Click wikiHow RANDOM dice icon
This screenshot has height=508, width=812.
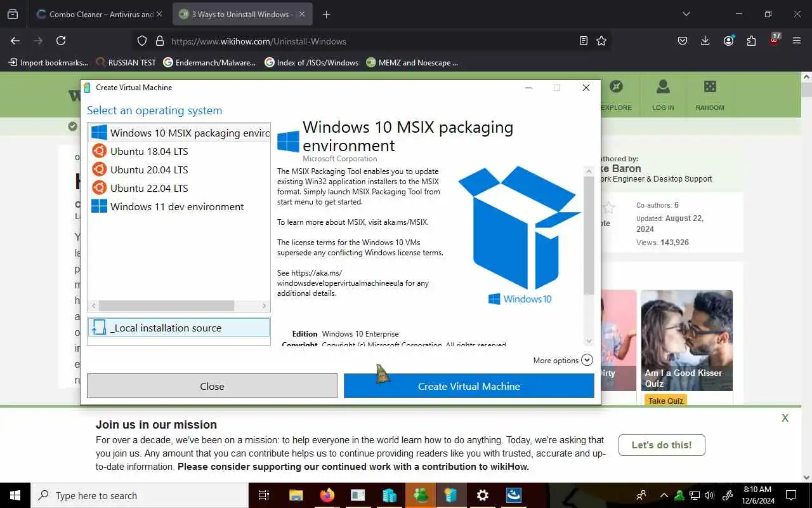coord(710,95)
